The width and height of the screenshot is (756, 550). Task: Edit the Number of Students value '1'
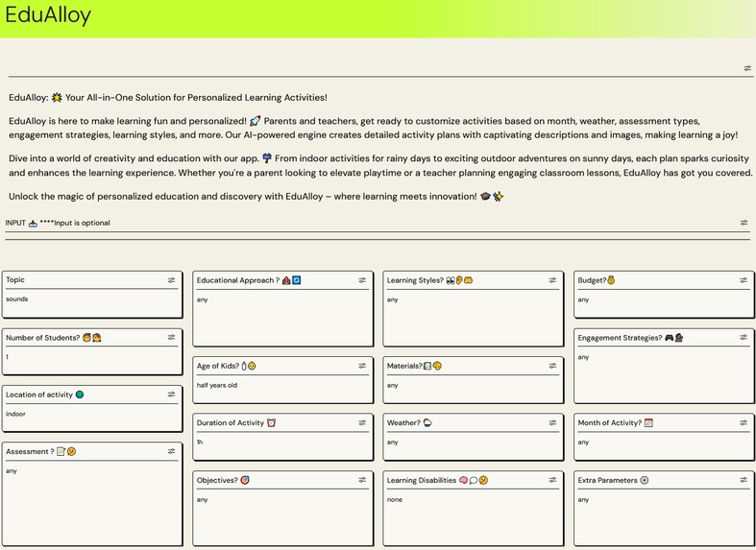point(92,361)
